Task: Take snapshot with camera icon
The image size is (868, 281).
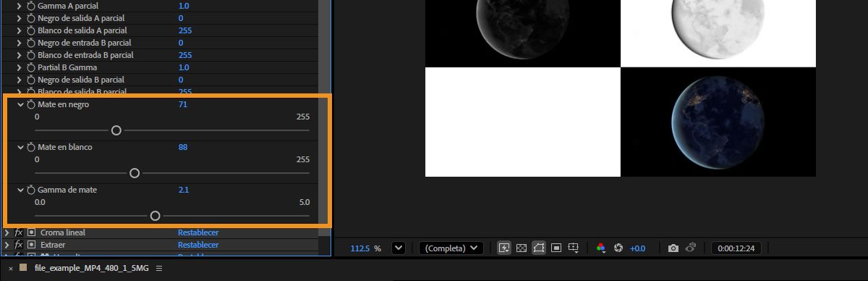Action: pos(673,248)
